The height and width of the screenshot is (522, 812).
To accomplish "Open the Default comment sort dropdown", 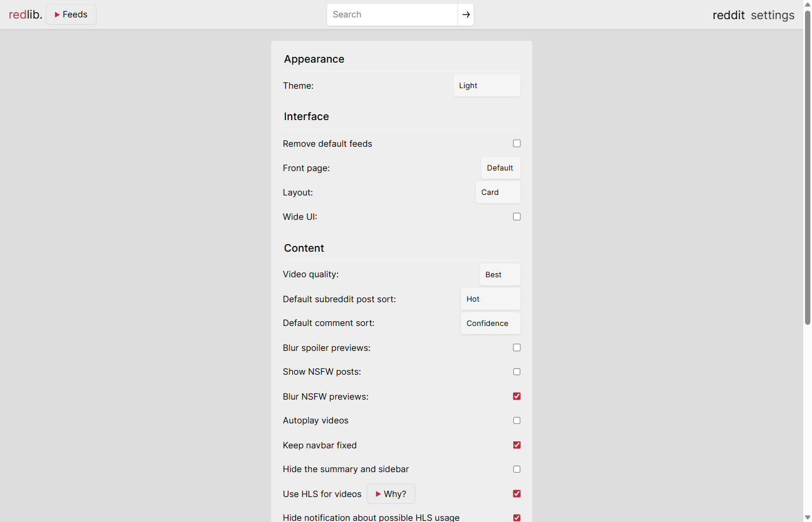I will 491,324.
